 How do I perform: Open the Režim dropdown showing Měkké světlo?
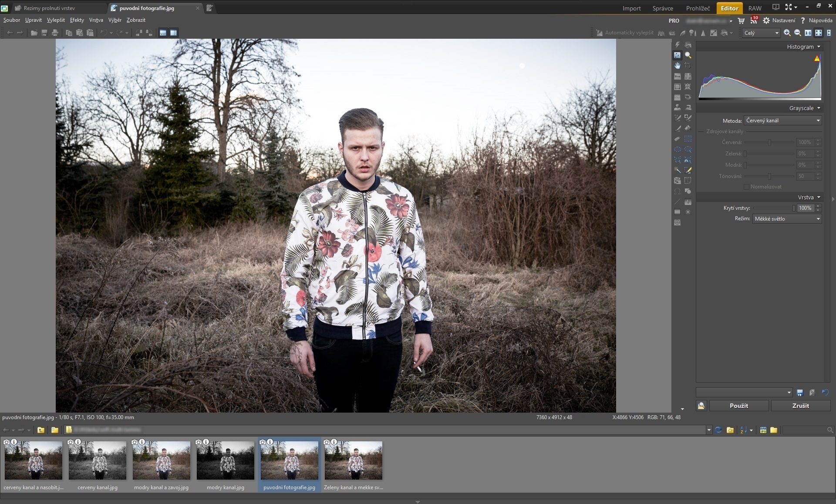tap(787, 219)
